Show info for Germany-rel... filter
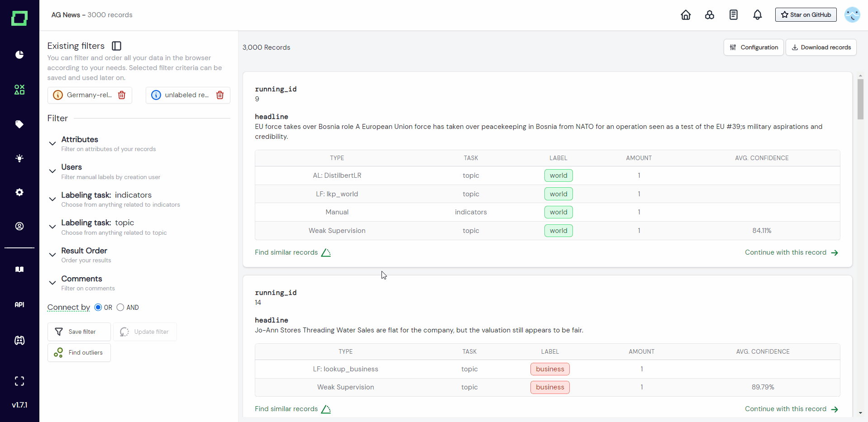 58,95
